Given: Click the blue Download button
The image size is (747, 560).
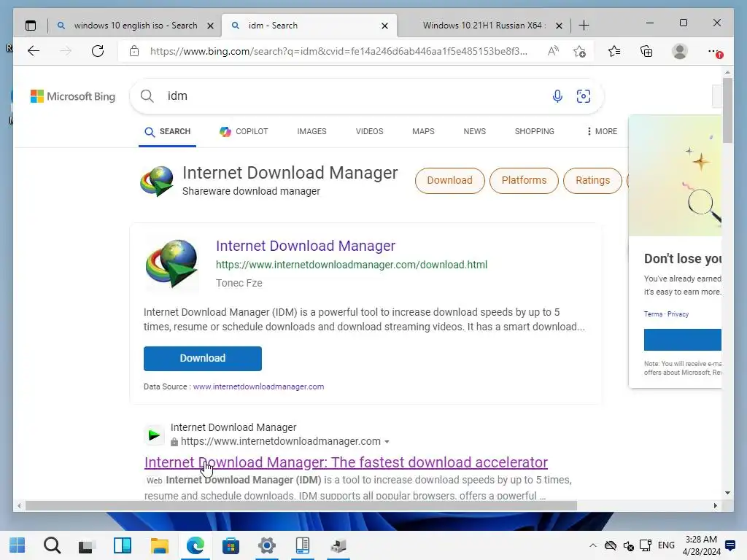Looking at the screenshot, I should (203, 358).
